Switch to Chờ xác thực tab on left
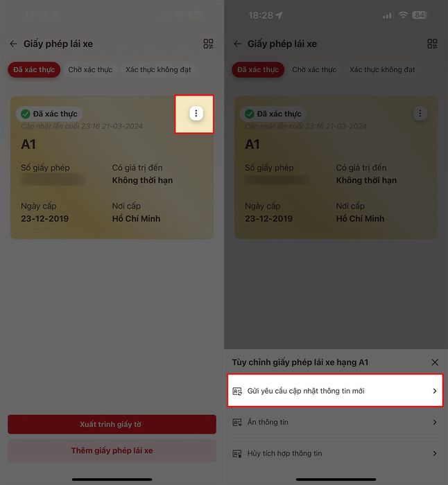448x485 pixels. pyautogui.click(x=90, y=69)
